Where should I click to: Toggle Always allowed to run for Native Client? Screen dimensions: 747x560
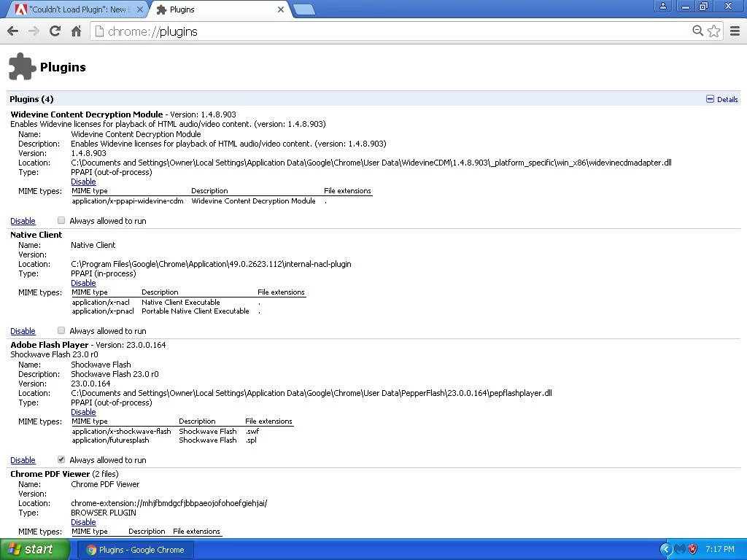tap(61, 330)
